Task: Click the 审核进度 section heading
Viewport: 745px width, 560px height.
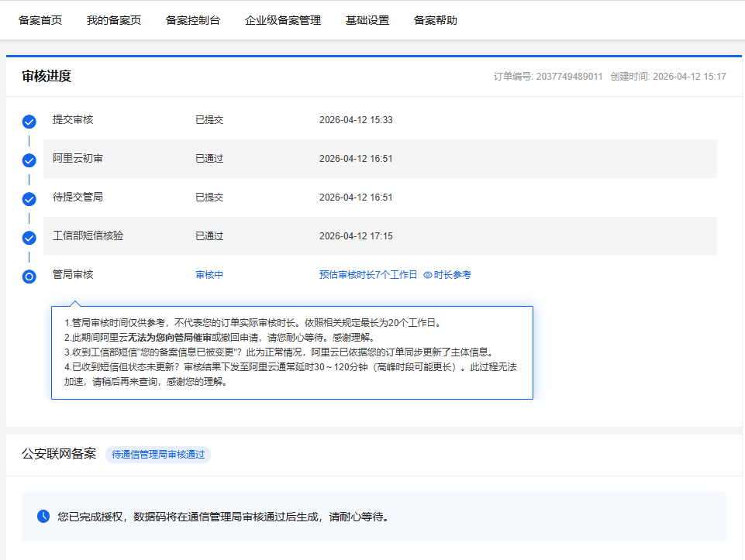Action: (47, 76)
